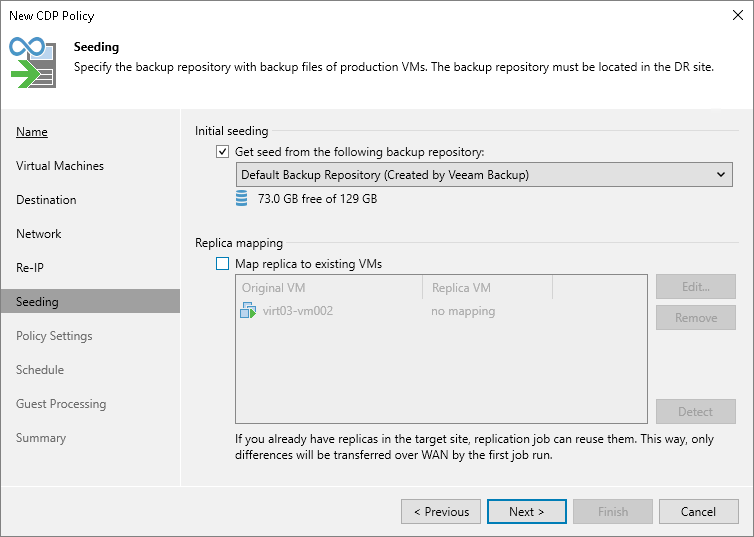The width and height of the screenshot is (754, 537).
Task: Click the Next button
Action: [x=527, y=512]
